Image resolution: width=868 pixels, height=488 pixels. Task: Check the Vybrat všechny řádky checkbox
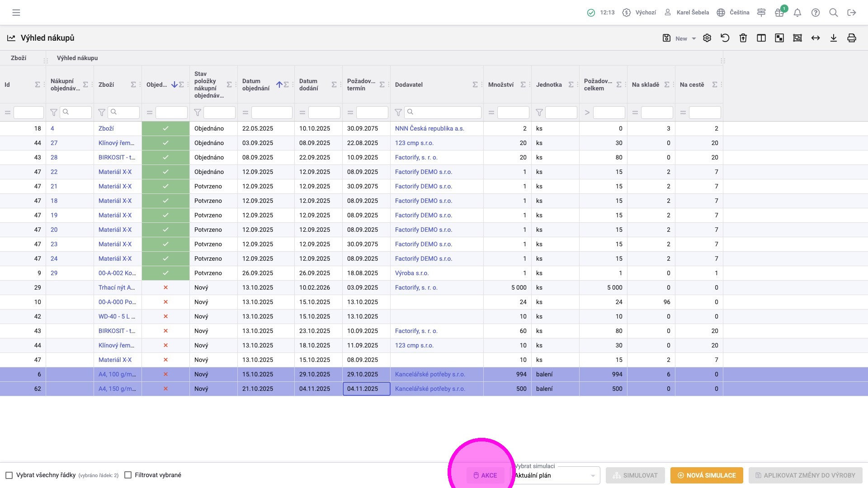coord(9,475)
